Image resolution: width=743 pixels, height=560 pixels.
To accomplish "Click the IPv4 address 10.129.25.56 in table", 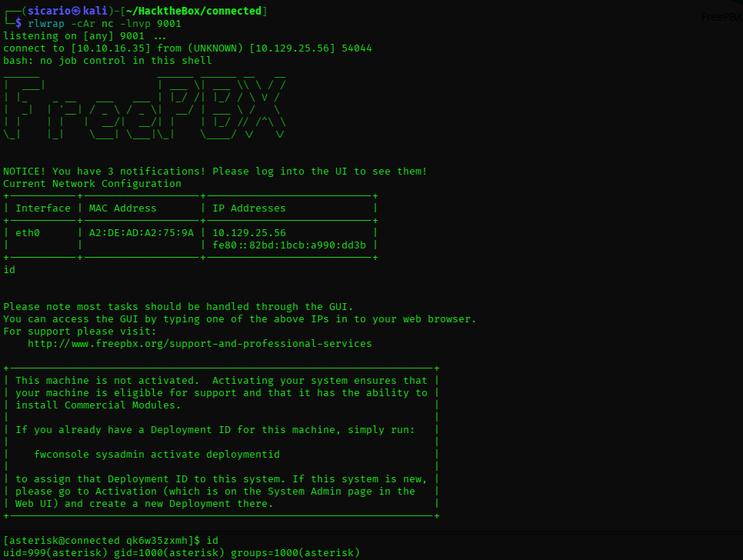I will pyautogui.click(x=249, y=233).
